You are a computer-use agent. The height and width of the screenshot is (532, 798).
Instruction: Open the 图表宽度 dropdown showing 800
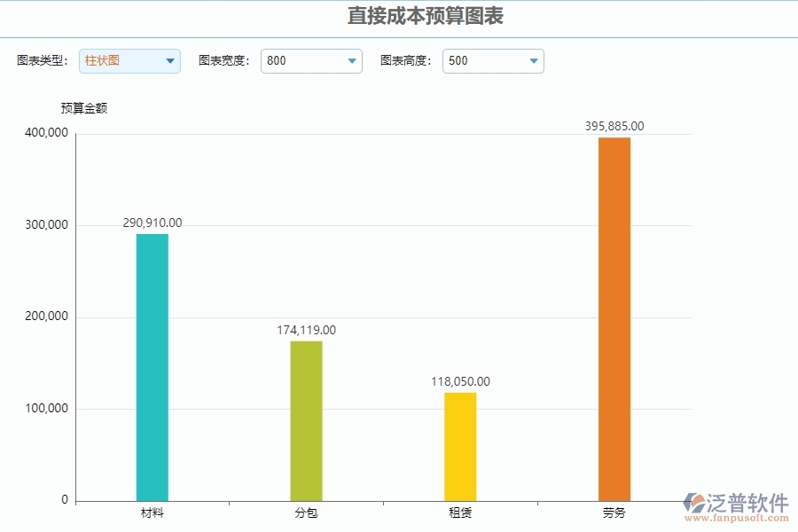click(311, 61)
